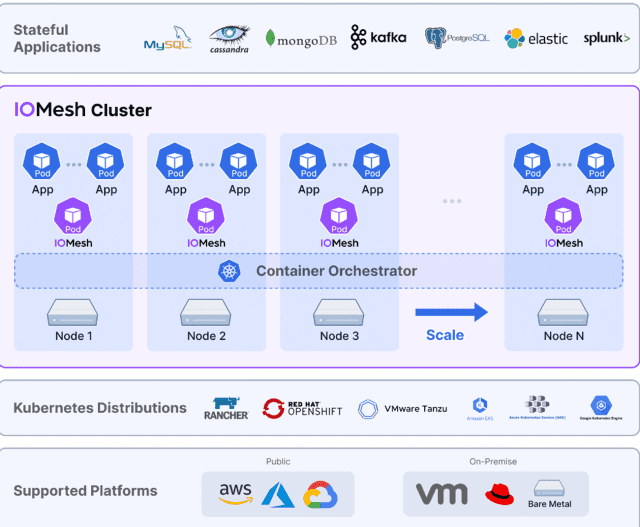Click the Node 3 label
Screen dimensions: 640x527
(339, 336)
